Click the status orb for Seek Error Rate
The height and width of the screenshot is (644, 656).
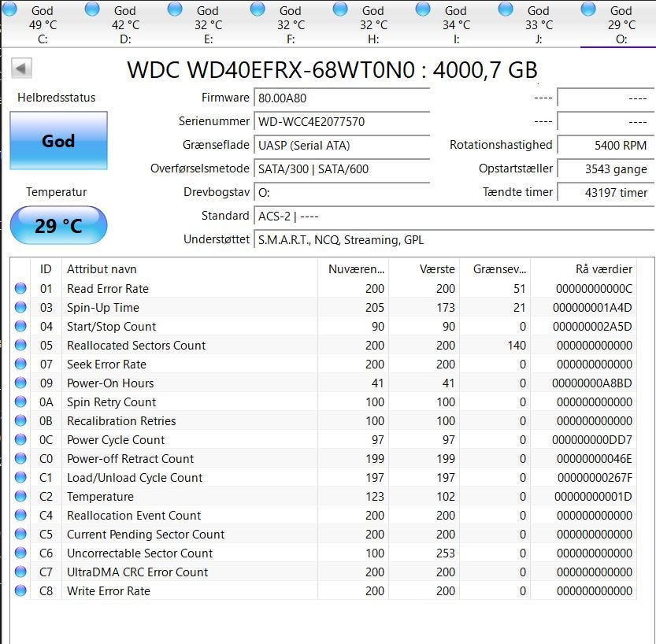[20, 364]
